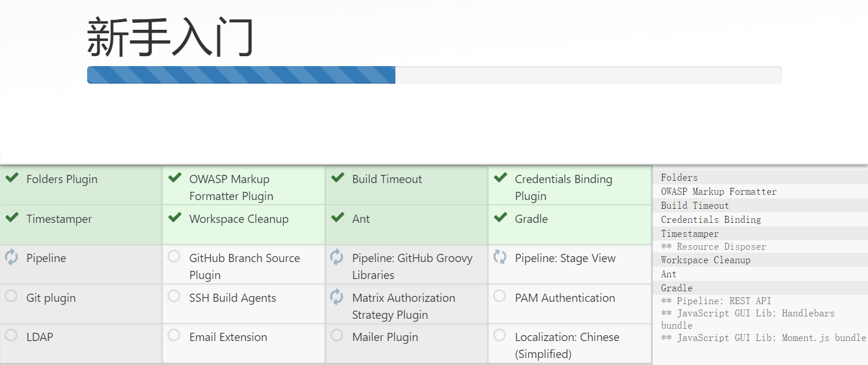
Task: Select the Timestamper plugin label
Action: [x=59, y=219]
